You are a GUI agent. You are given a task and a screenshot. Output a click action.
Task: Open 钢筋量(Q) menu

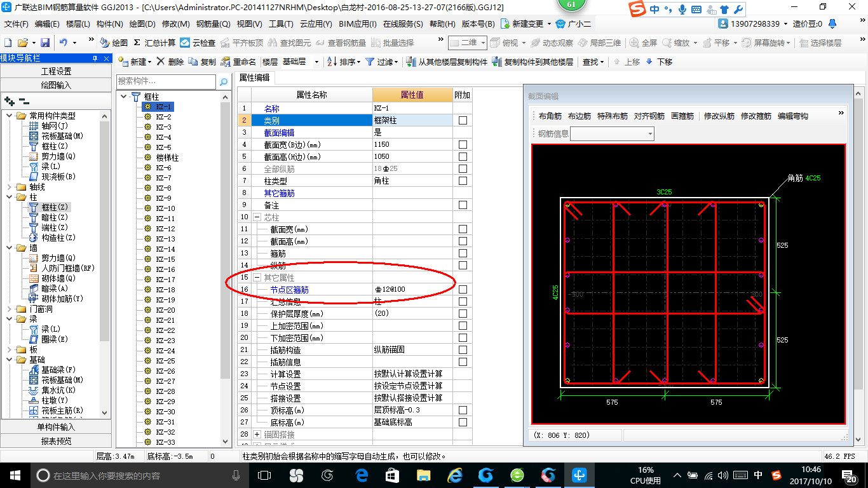213,24
